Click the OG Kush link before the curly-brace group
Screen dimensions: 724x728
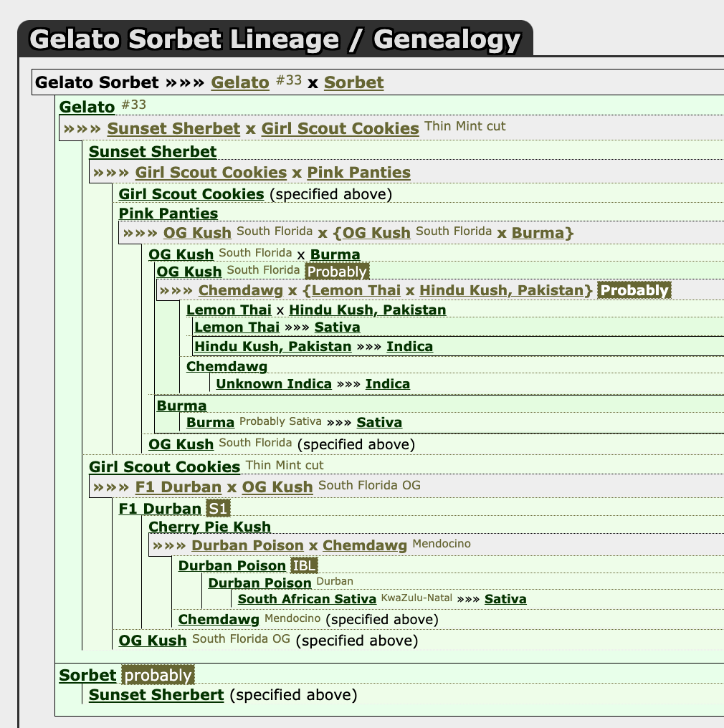(197, 233)
